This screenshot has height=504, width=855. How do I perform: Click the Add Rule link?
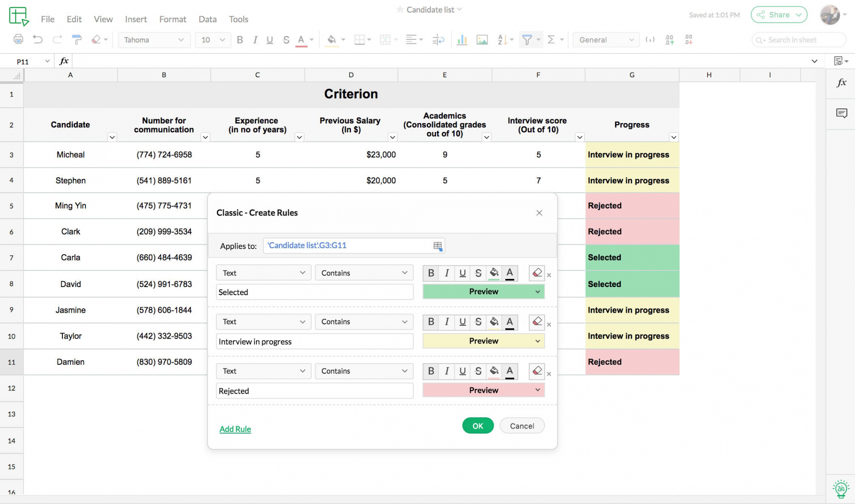pyautogui.click(x=235, y=428)
